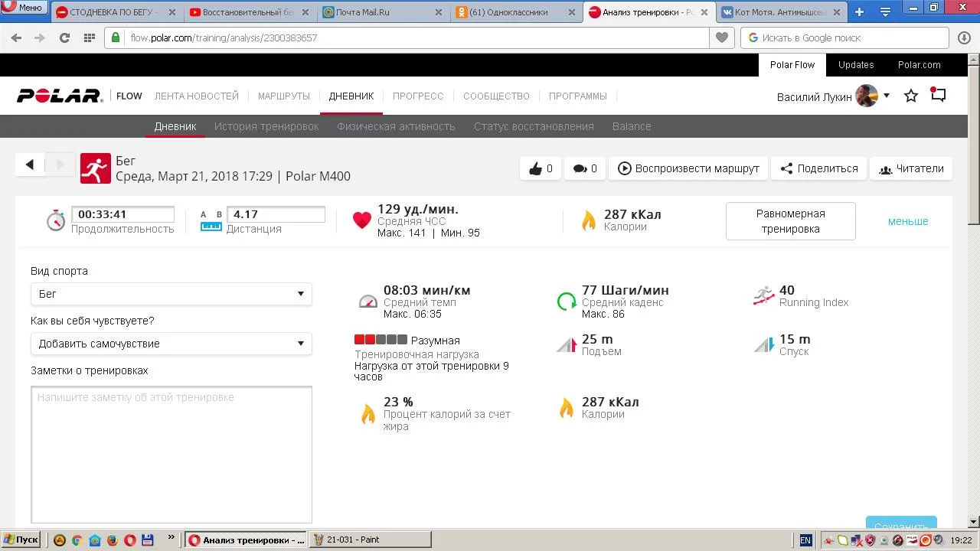The height and width of the screenshot is (551, 980).
Task: Click the browser reload icon
Action: pos(64,37)
